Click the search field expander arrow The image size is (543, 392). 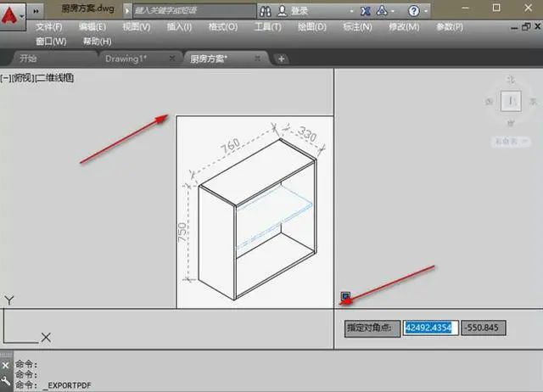click(127, 11)
